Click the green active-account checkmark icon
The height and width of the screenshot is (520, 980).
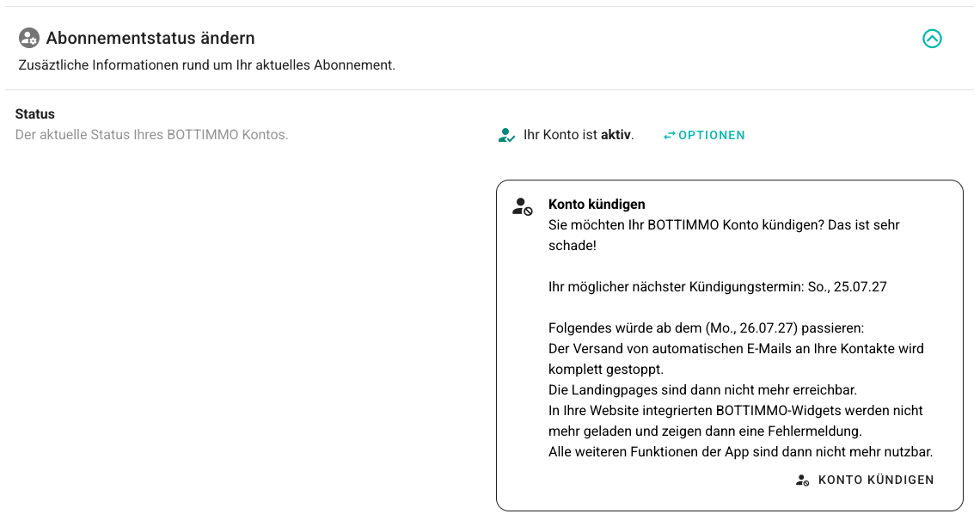click(x=506, y=135)
